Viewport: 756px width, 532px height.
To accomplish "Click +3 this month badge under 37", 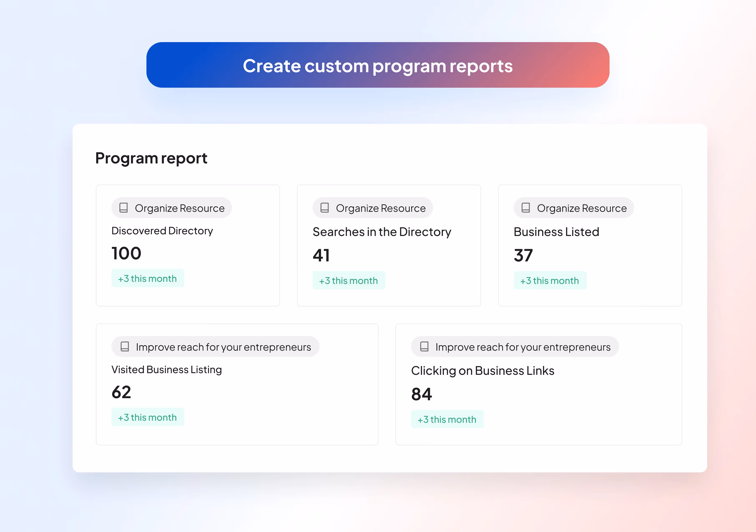I will point(549,280).
